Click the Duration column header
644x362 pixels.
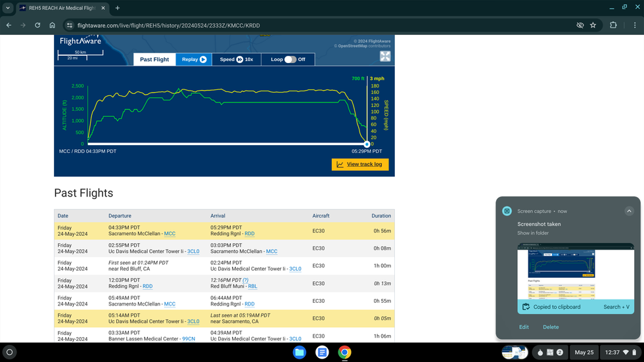(381, 215)
